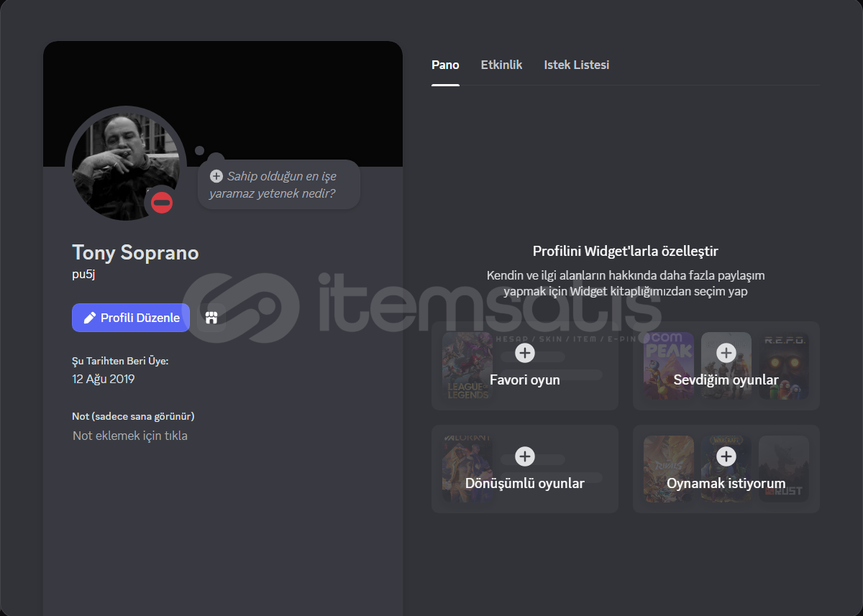Click the Rivals game cover thumbnail
This screenshot has width=863, height=616.
(x=669, y=469)
